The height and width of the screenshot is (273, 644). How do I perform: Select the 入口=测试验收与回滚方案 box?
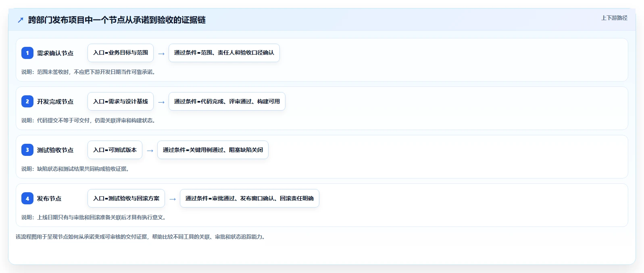[126, 198]
